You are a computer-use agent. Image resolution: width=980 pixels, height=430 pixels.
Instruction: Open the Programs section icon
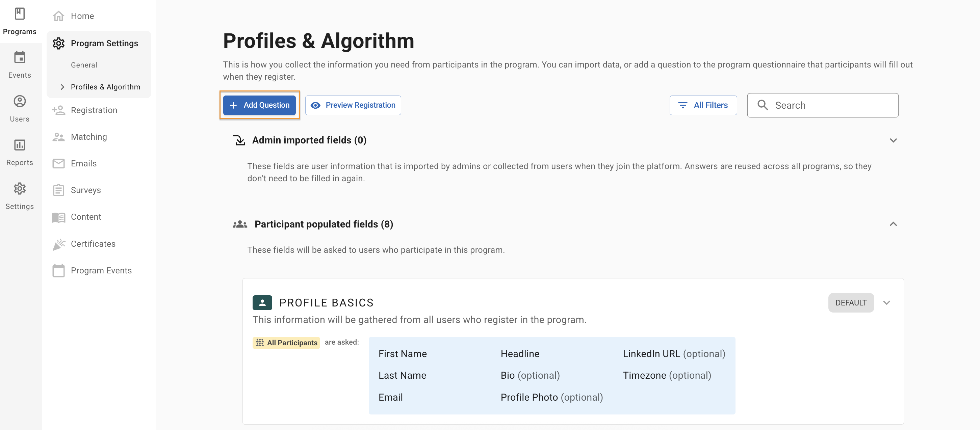[x=19, y=15]
